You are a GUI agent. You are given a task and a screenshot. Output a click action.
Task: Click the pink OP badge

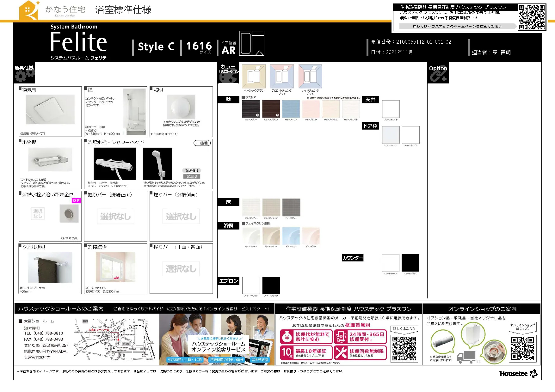point(77,200)
